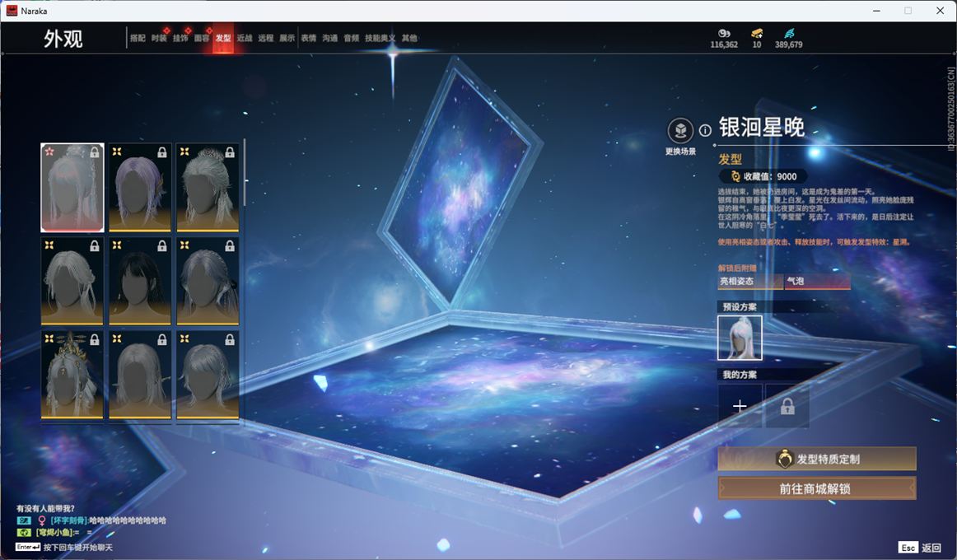Click the 银洄星晚 title
The width and height of the screenshot is (957, 560).
pyautogui.click(x=762, y=127)
